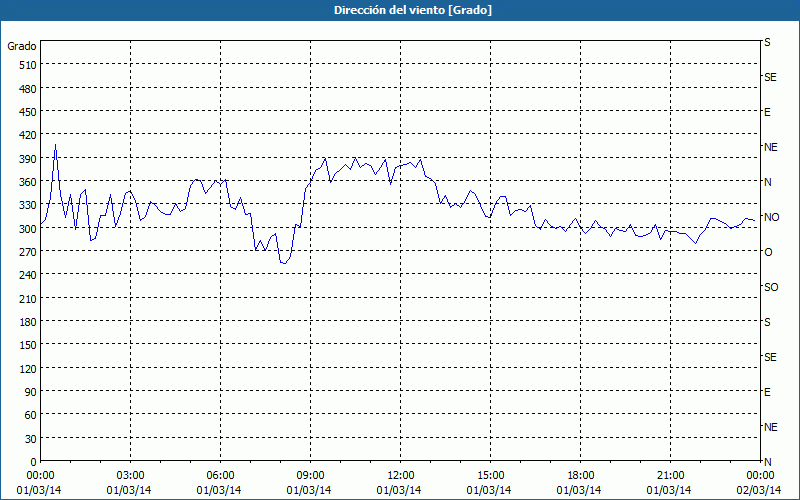Select the 180 y-axis value
This screenshot has width=800, height=500.
pyautogui.click(x=28, y=322)
